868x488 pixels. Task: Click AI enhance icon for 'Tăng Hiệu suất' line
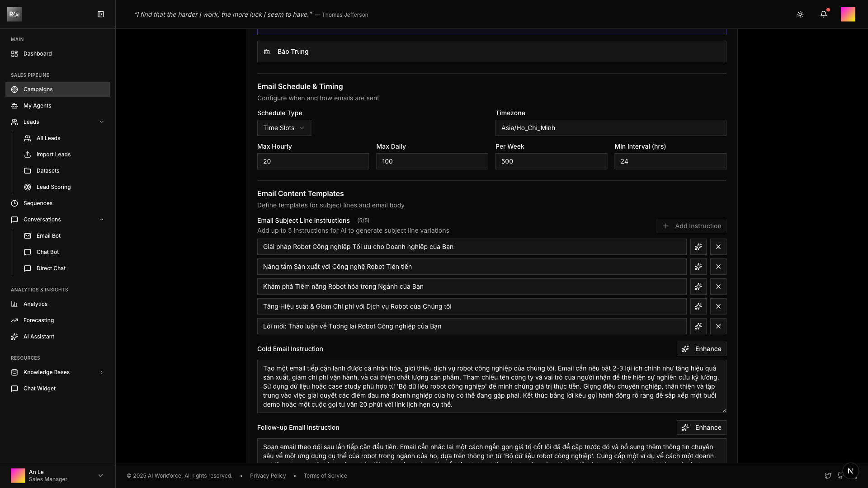698,306
